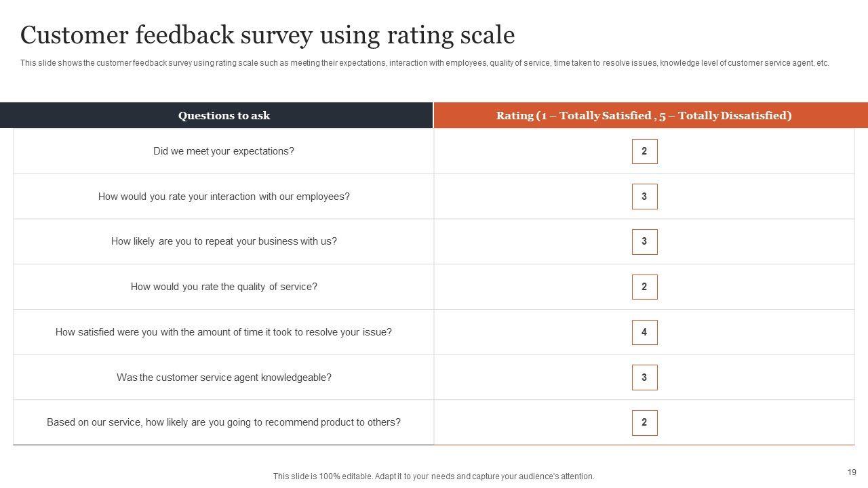Select the repeat business question text
The width and height of the screenshot is (868, 488).
pyautogui.click(x=224, y=241)
